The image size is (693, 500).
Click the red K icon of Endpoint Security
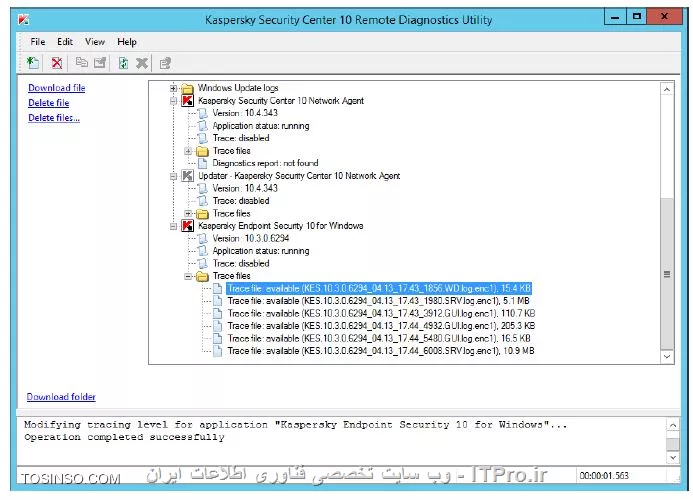coord(187,225)
